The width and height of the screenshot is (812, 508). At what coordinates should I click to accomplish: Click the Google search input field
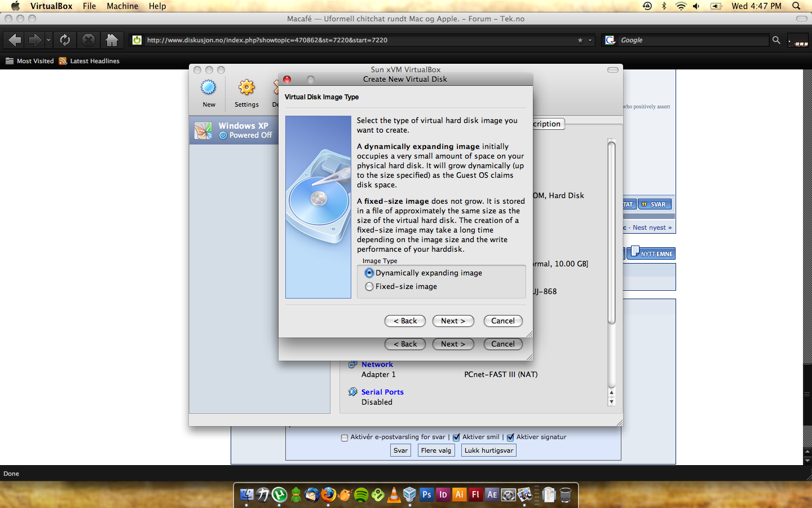(x=694, y=40)
